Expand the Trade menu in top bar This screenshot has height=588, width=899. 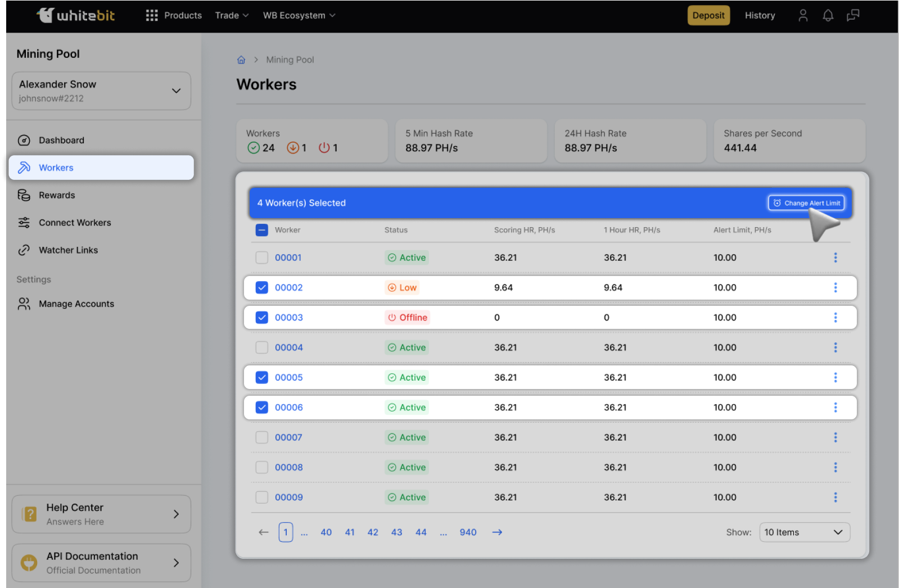click(232, 16)
